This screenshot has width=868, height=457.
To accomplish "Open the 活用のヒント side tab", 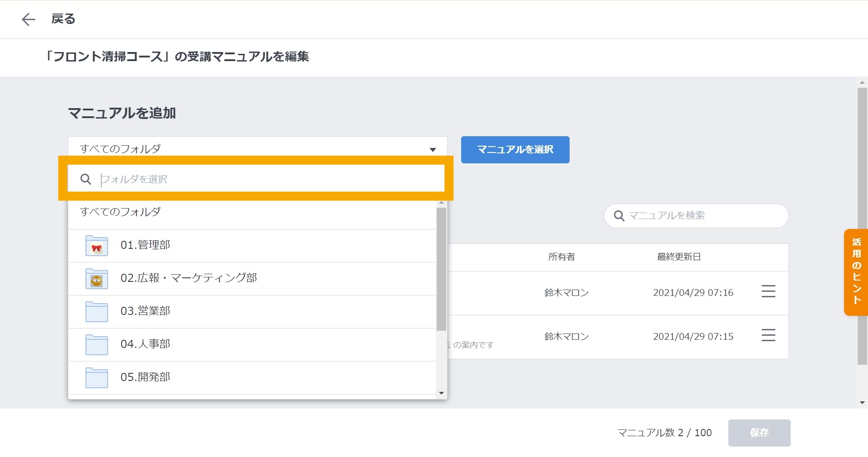I will pyautogui.click(x=856, y=272).
